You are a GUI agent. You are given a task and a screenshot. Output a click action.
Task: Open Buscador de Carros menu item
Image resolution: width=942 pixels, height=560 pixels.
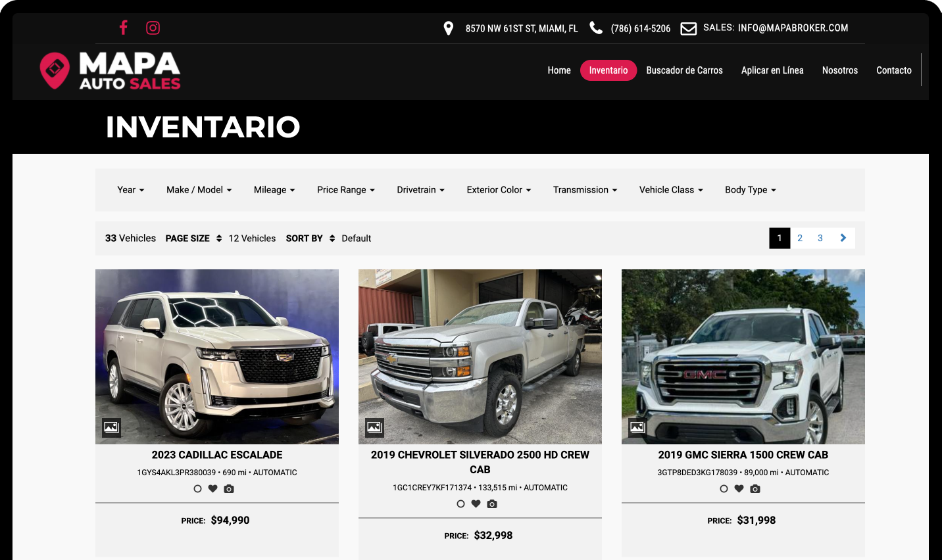pos(684,70)
